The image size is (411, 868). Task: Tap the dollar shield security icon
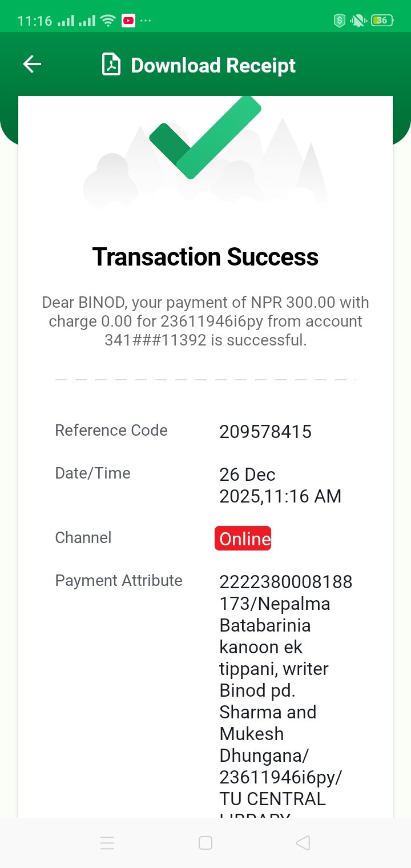pyautogui.click(x=340, y=21)
